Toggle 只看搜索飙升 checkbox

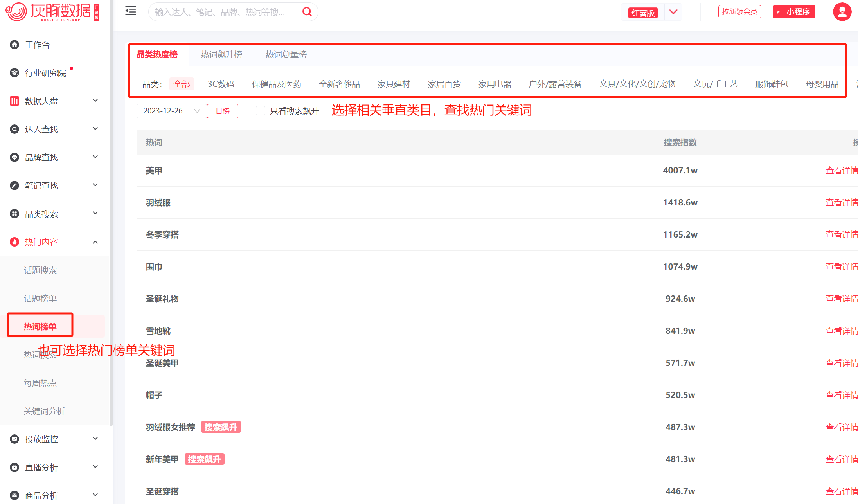click(x=260, y=111)
